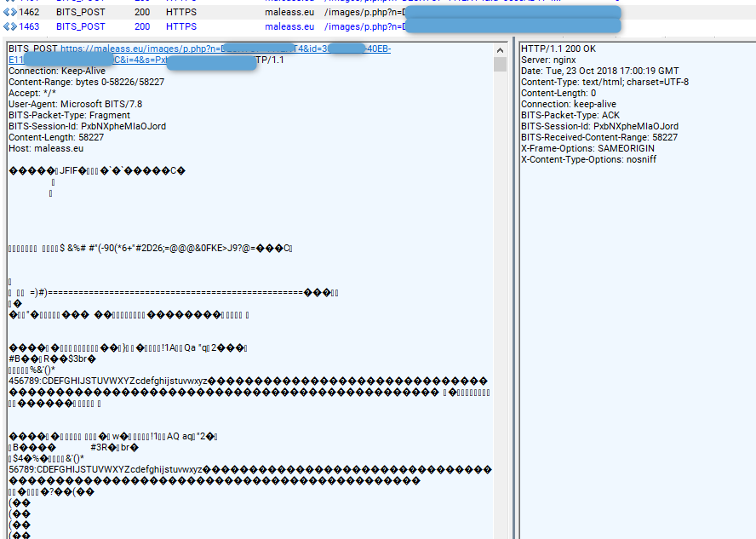Click the X-Frame-Options: SAMEORIGIN line
Screen dimensions: 756x539
[x=587, y=148]
